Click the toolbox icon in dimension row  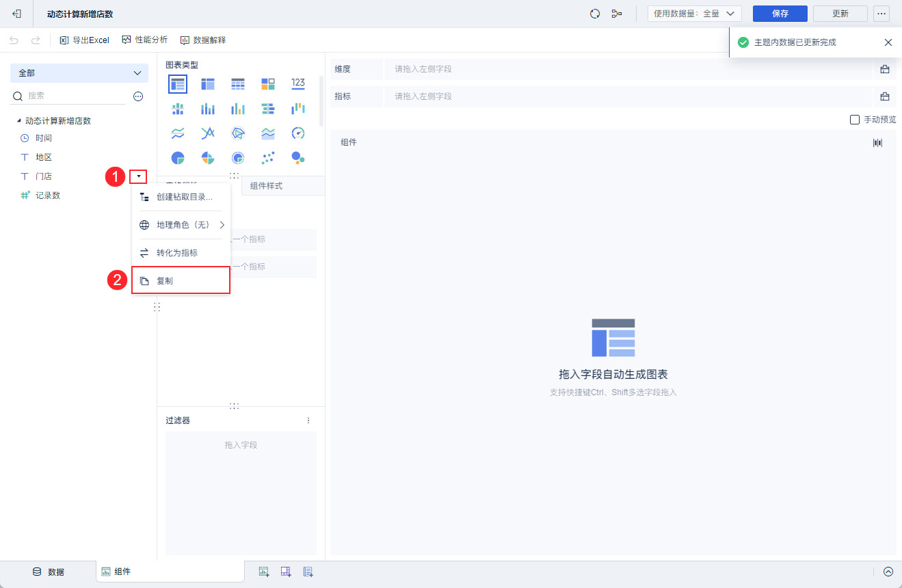click(x=884, y=69)
